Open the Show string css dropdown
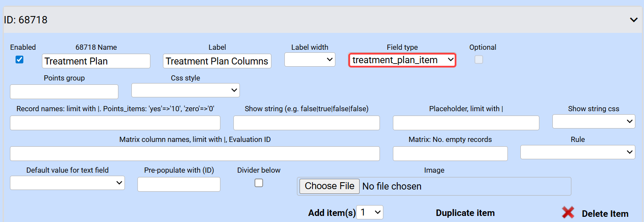Screen dimensions: 644x222 click(x=593, y=122)
